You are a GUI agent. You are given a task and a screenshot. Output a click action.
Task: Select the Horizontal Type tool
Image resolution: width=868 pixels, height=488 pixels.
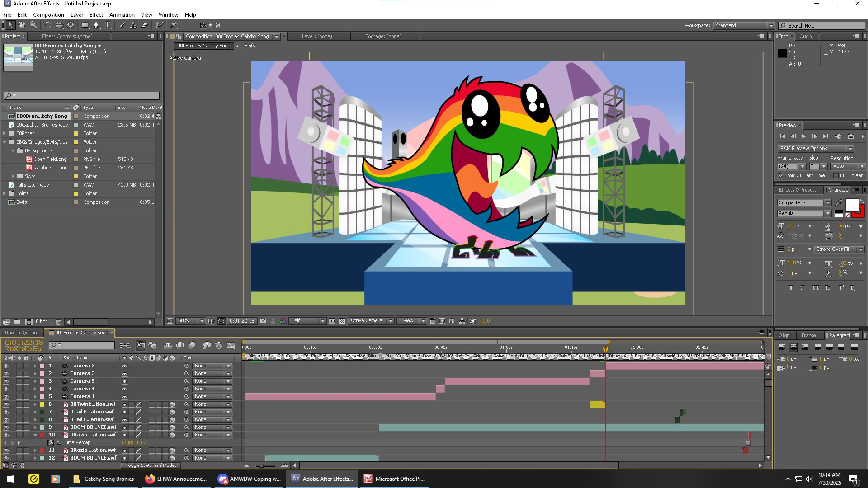[108, 25]
